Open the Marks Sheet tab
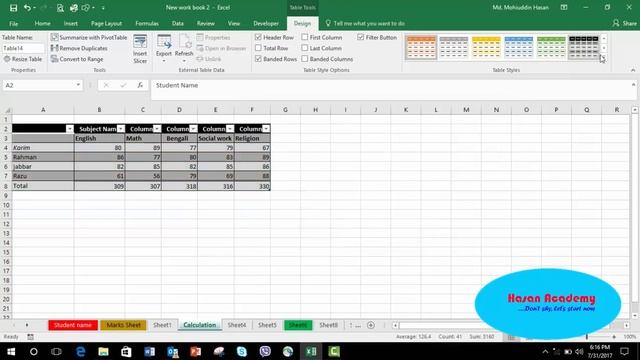Image resolution: width=640 pixels, height=360 pixels. click(x=123, y=325)
